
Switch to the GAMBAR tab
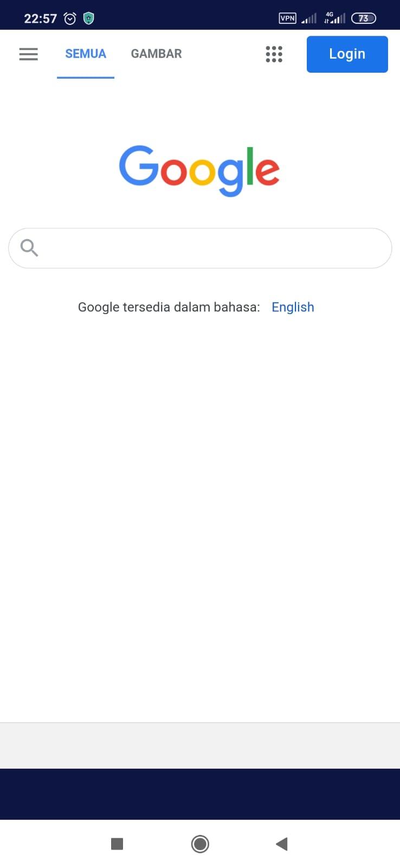pos(156,54)
